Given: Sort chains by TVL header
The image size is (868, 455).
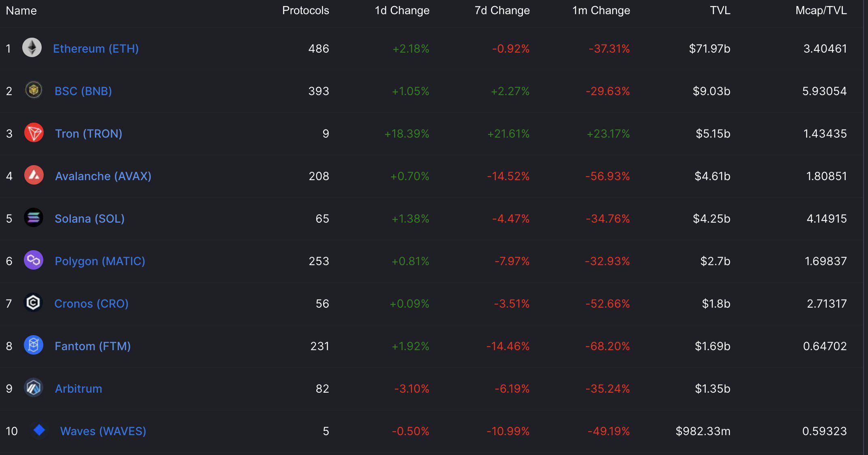Looking at the screenshot, I should 720,11.
